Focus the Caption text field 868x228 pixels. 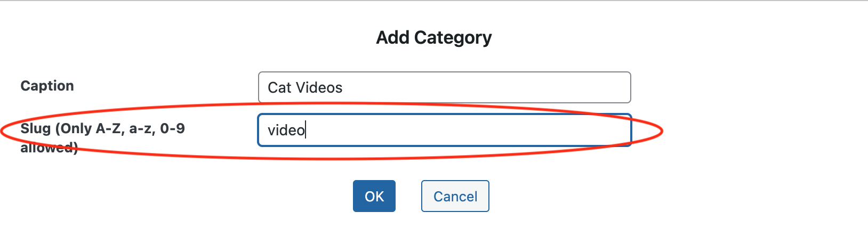point(444,87)
